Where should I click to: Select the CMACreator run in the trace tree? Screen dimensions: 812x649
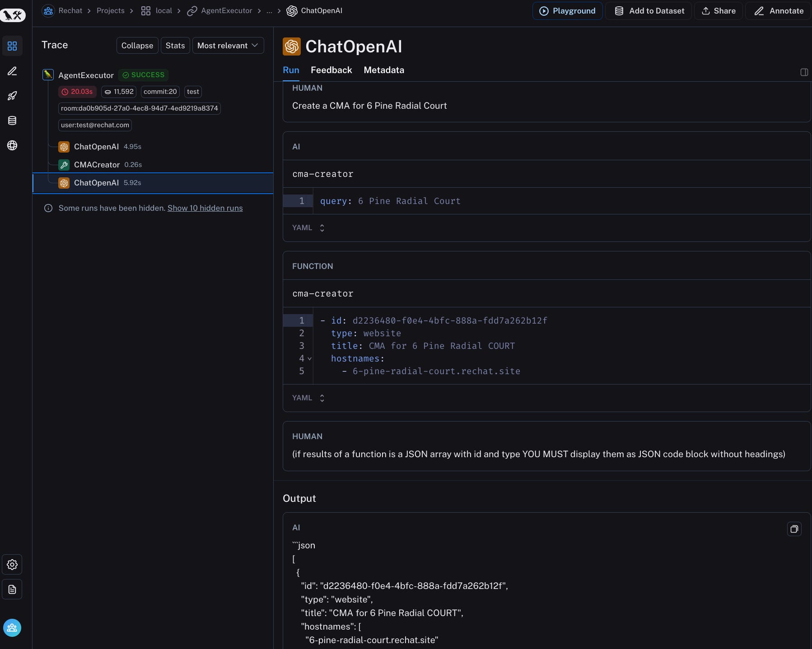click(x=96, y=165)
